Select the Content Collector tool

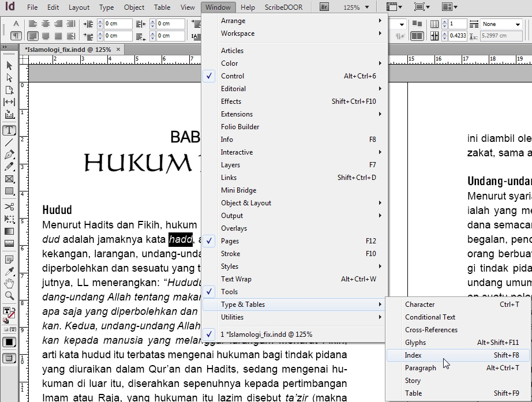click(x=9, y=114)
